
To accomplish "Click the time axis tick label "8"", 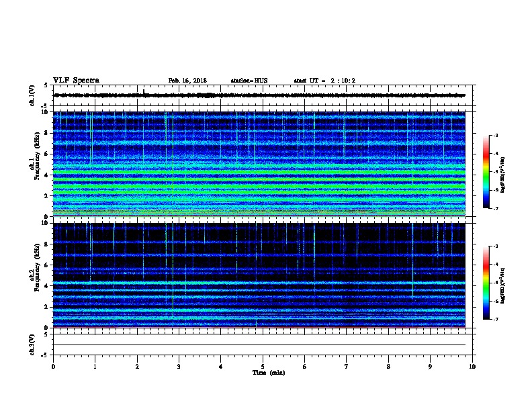I will (x=388, y=366).
